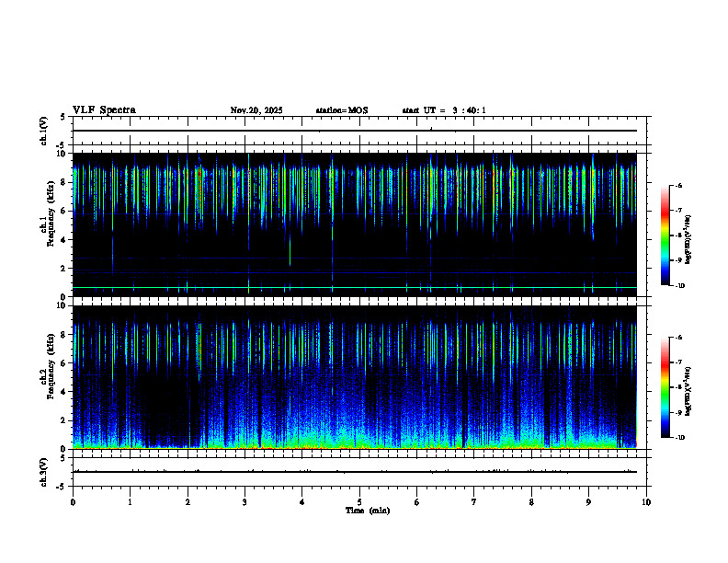
Task: Click the "Time (min)" x-axis label
Action: tap(368, 511)
